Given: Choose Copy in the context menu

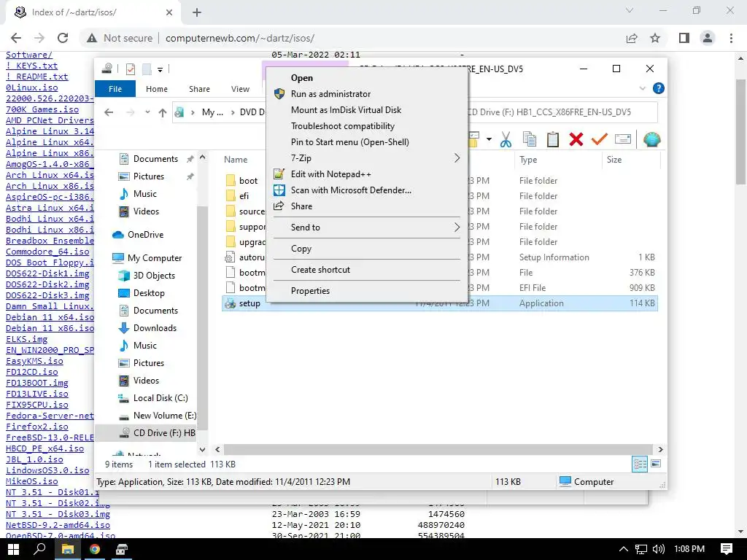Looking at the screenshot, I should tap(367, 249).
